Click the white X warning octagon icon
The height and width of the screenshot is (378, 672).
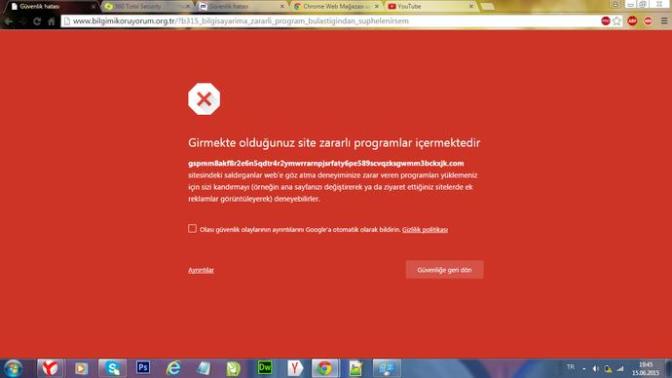pyautogui.click(x=204, y=99)
